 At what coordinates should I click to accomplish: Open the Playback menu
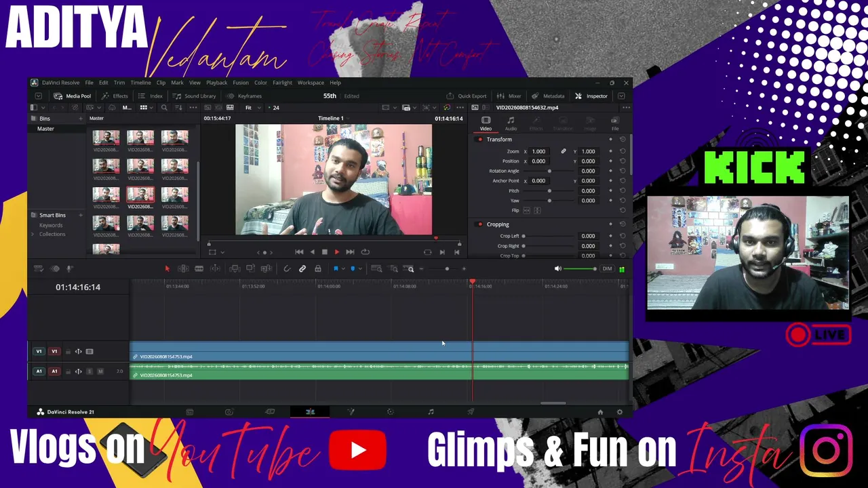pos(216,83)
